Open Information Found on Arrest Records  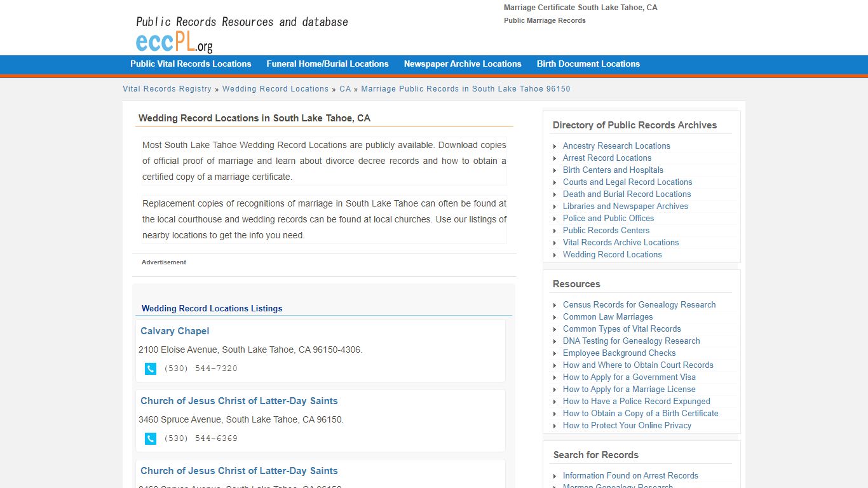(630, 475)
